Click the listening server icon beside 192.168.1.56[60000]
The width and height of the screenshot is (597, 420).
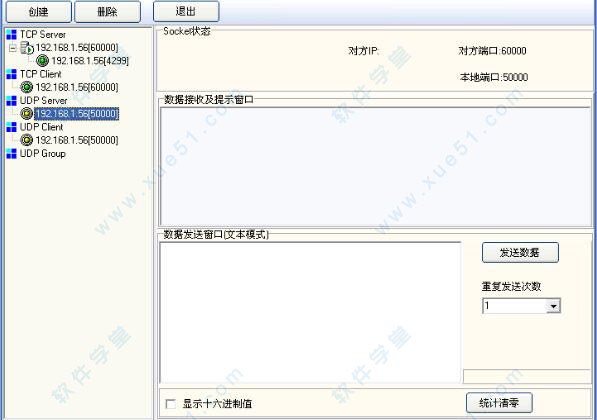click(27, 48)
